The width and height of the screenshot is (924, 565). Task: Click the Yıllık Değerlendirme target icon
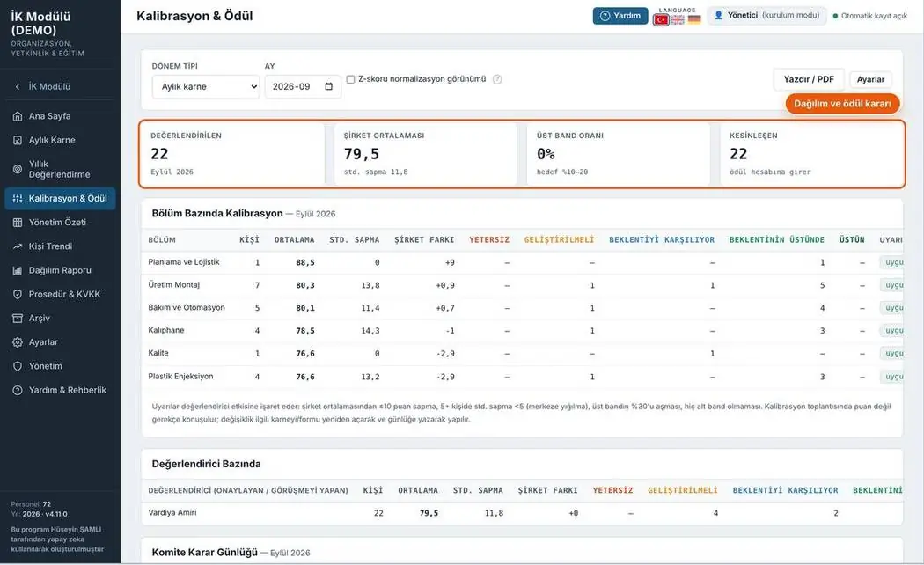(x=18, y=169)
